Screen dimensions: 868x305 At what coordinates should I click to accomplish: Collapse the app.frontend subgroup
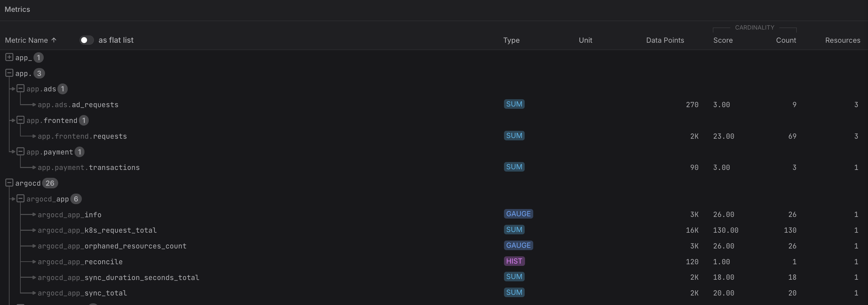21,120
